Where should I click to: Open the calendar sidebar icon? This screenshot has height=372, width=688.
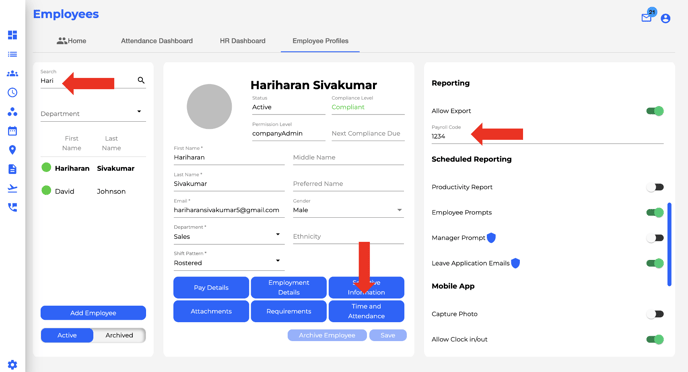(x=12, y=131)
